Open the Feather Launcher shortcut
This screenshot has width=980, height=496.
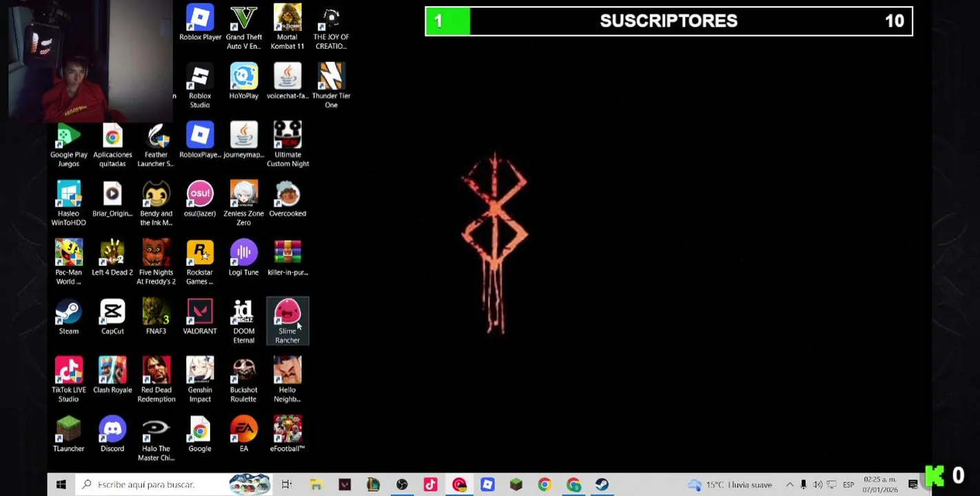[x=156, y=145]
